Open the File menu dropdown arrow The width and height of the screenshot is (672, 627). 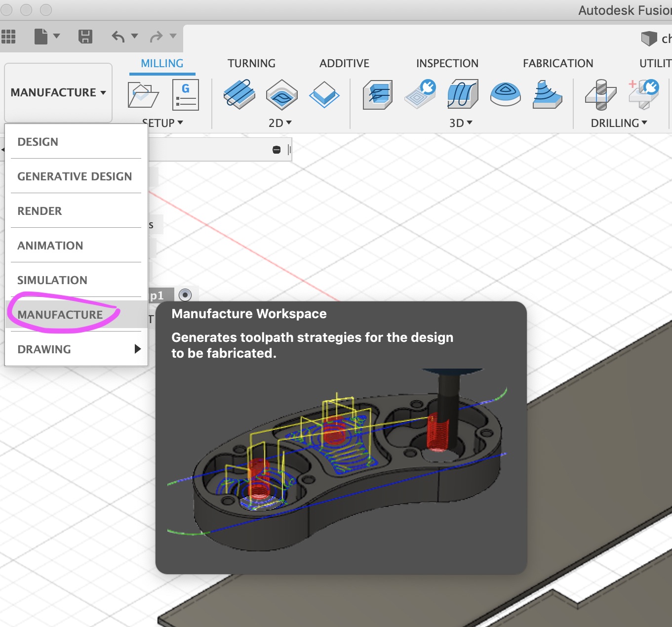coord(56,36)
